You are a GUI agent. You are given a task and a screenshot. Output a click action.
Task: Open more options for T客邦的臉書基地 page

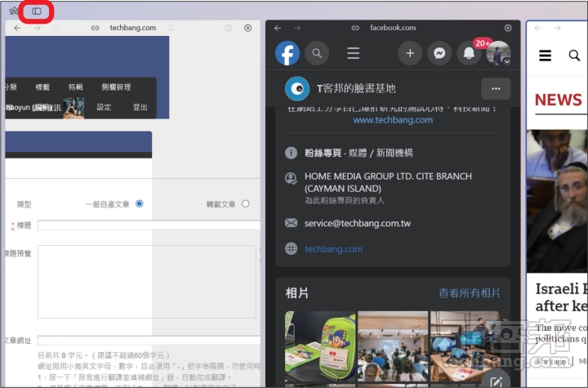[x=496, y=89]
